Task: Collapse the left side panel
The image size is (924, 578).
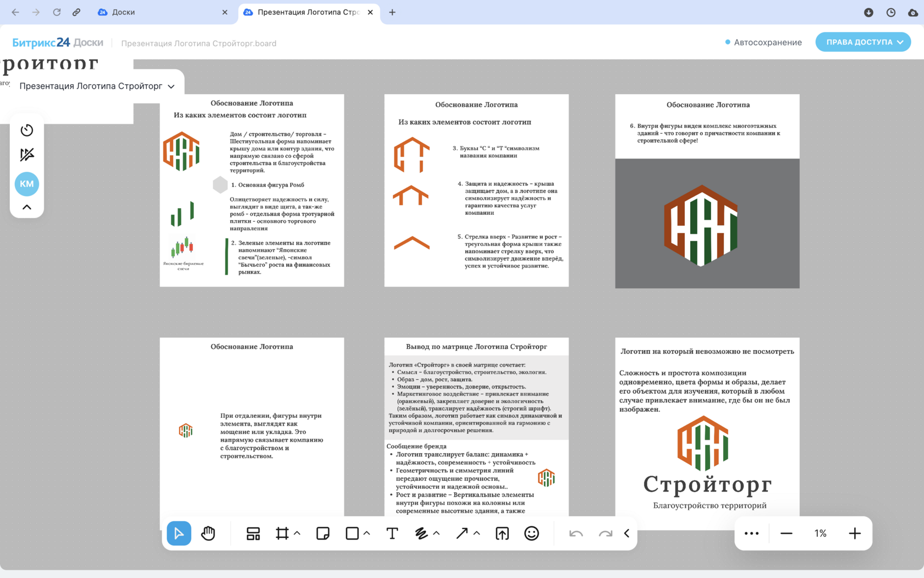Action: tap(27, 208)
